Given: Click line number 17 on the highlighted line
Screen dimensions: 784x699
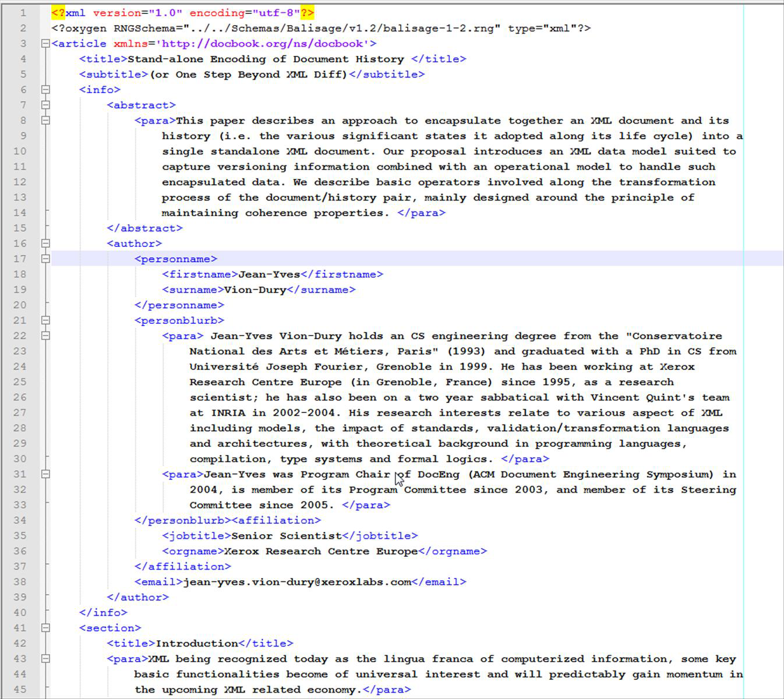Looking at the screenshot, I should point(20,259).
